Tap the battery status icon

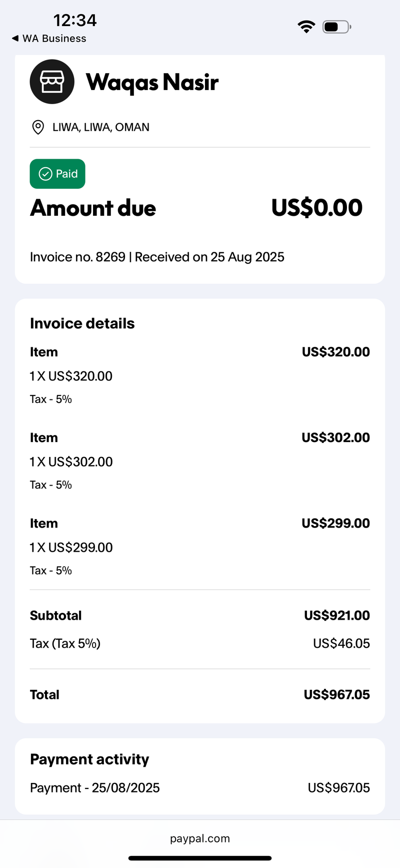coord(337,27)
